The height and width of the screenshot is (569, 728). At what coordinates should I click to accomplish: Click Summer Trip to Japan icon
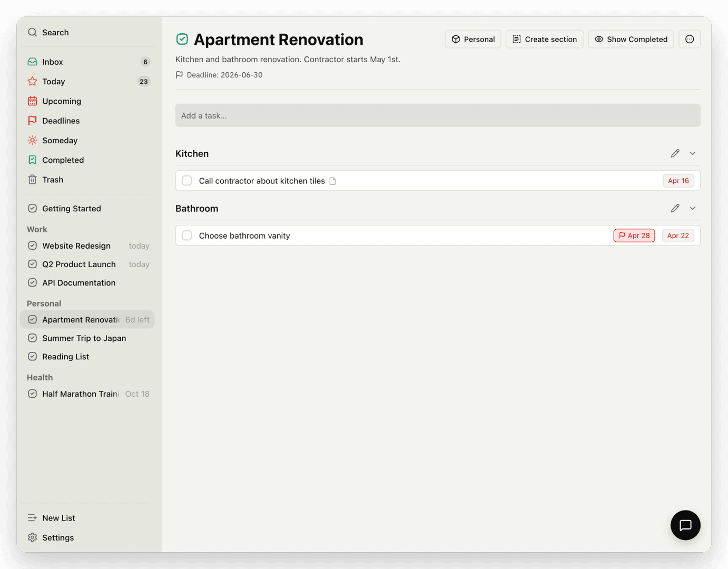[33, 338]
